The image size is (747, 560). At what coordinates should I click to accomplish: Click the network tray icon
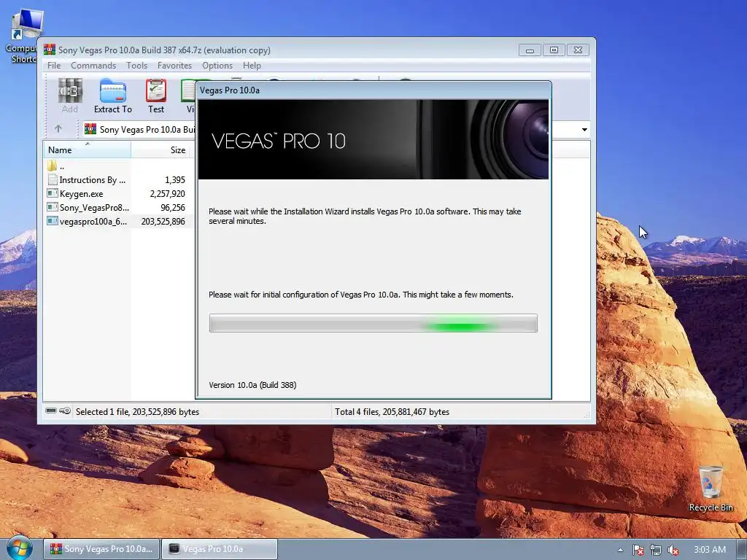click(656, 550)
